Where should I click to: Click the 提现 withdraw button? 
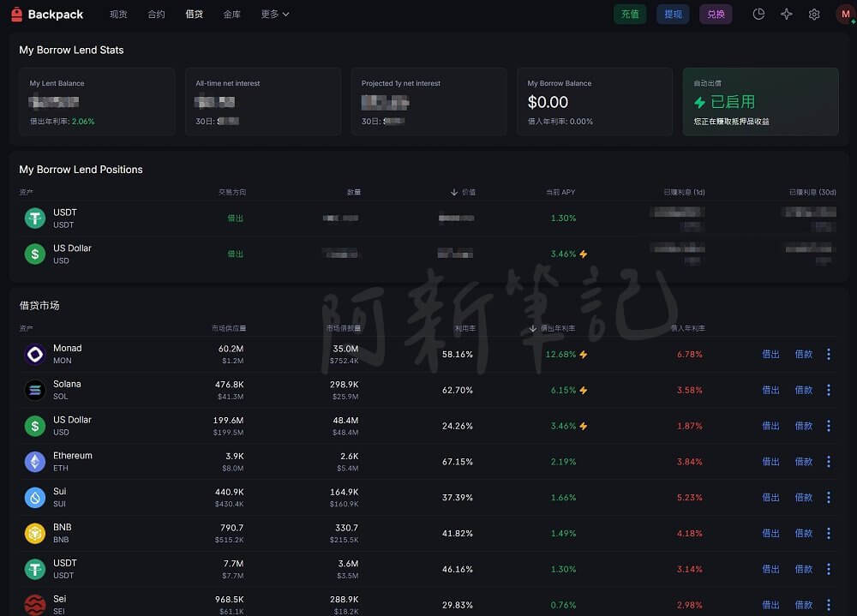(673, 15)
